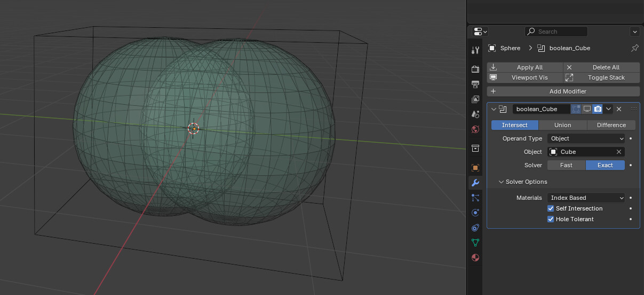Choose the Intersect operation
This screenshot has height=295, width=644.
click(x=515, y=125)
